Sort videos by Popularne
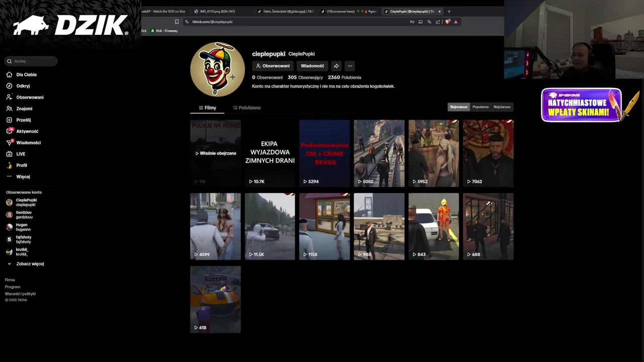Screen dimensions: 644x362 tap(480, 107)
